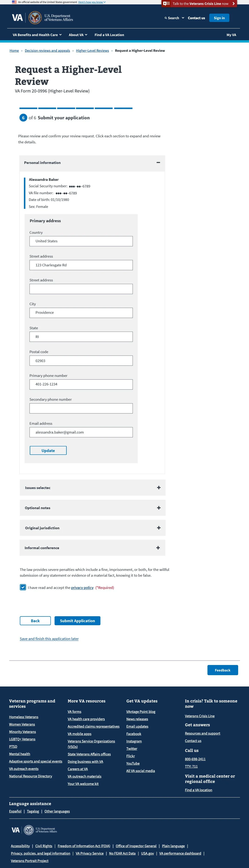Click the Veterans Crisis Line arrow icon
The height and width of the screenshot is (868, 249).
click(234, 4)
